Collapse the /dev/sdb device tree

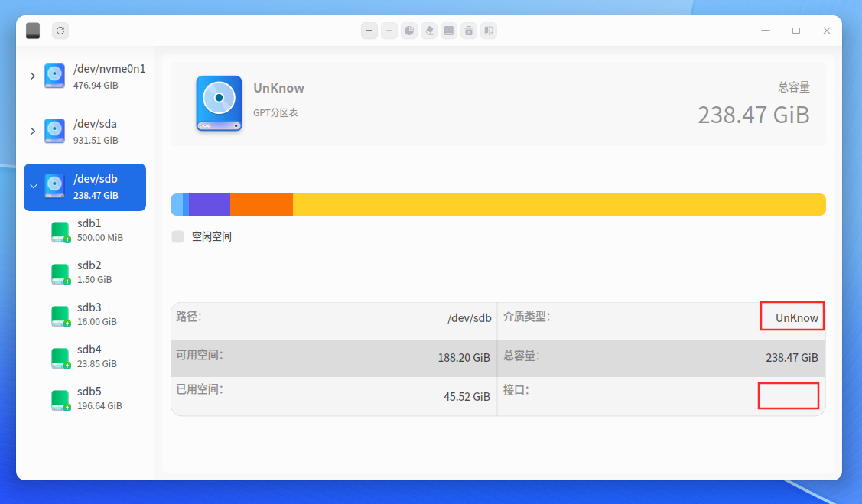[x=34, y=187]
